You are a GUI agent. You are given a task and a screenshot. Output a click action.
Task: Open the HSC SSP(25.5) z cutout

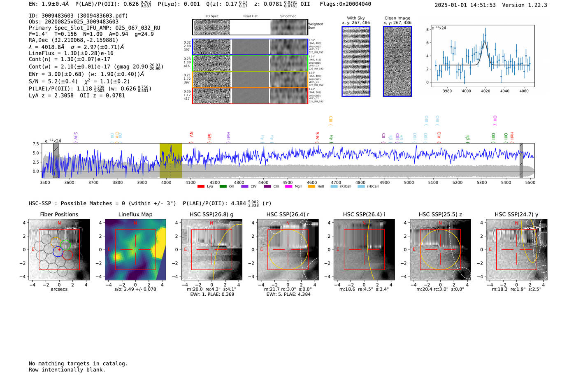[440, 250]
